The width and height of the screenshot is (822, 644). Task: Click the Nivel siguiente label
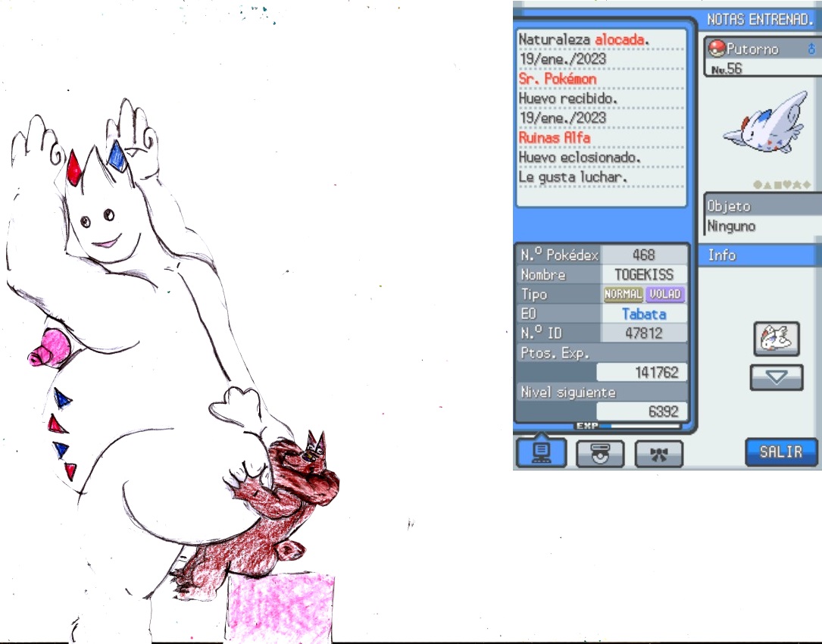pos(567,392)
